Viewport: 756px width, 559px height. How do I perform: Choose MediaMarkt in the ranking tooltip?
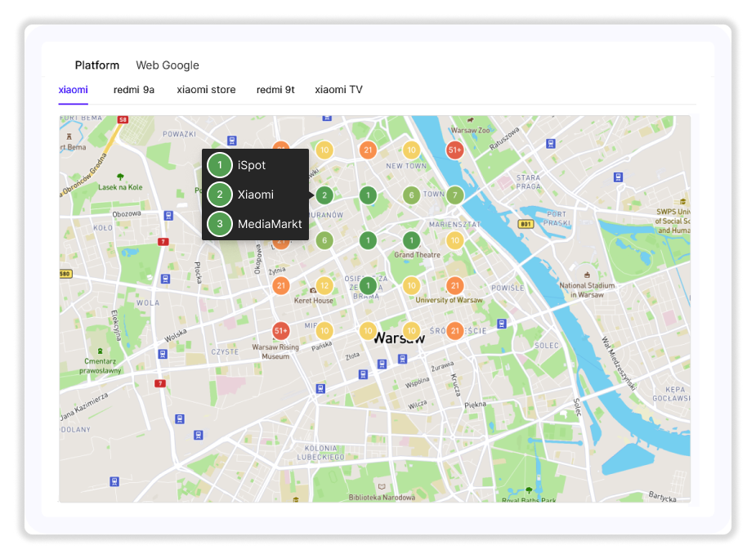pos(269,224)
